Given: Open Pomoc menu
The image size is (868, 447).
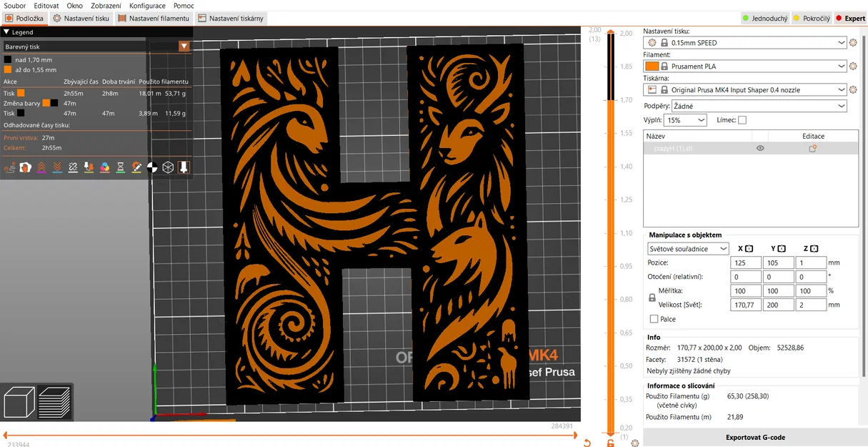Looking at the screenshot, I should [x=184, y=6].
